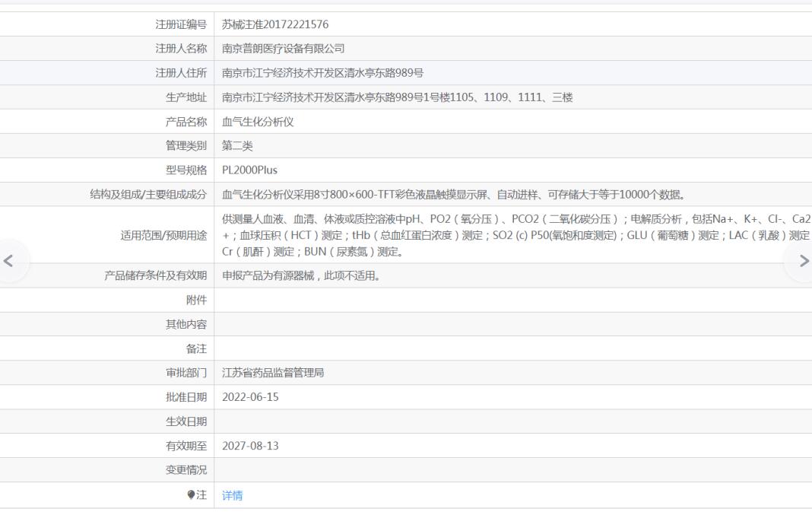Screen dimensions: 812x512
Task: Select registration number 苏械注准20172221576
Action: (x=275, y=24)
